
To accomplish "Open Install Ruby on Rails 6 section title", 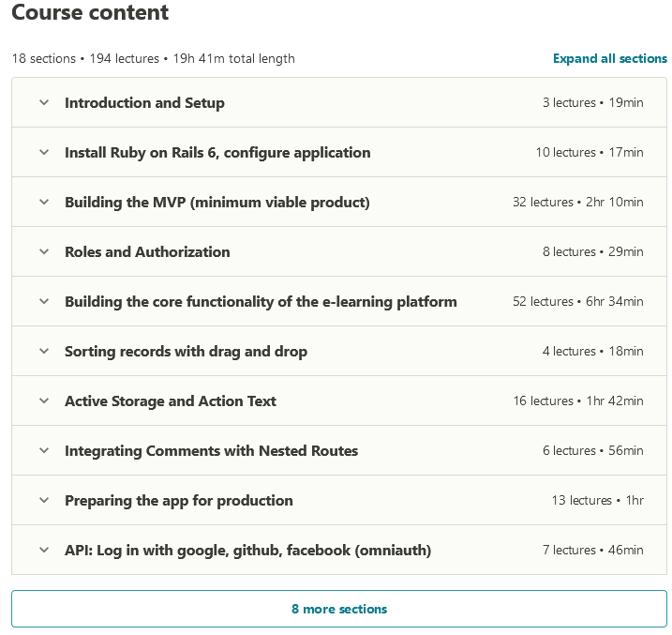I will click(x=217, y=153).
